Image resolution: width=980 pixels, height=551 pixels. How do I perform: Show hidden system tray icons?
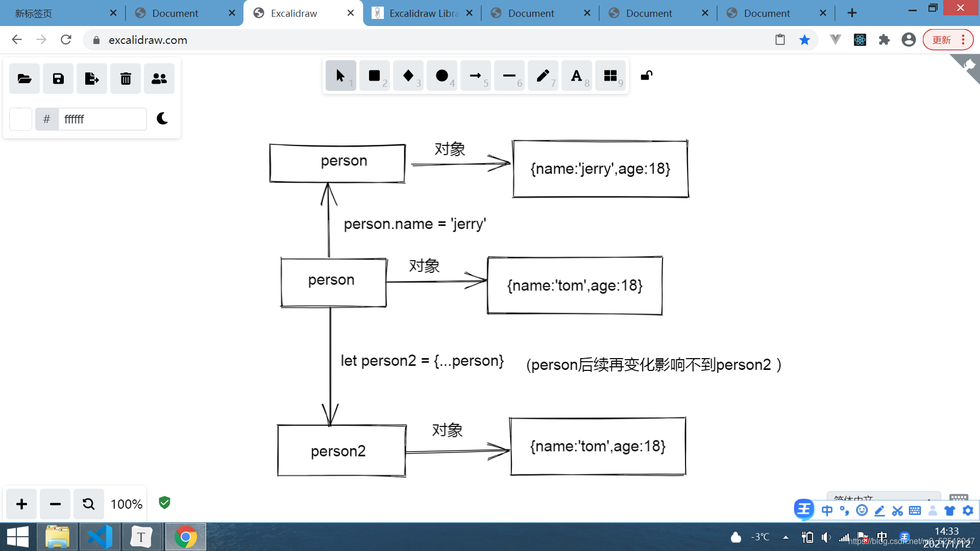click(786, 537)
